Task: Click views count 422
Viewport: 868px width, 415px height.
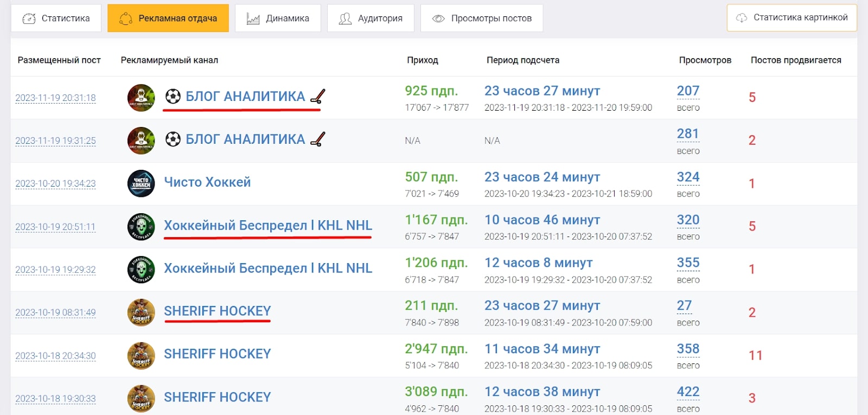Action: pyautogui.click(x=688, y=392)
